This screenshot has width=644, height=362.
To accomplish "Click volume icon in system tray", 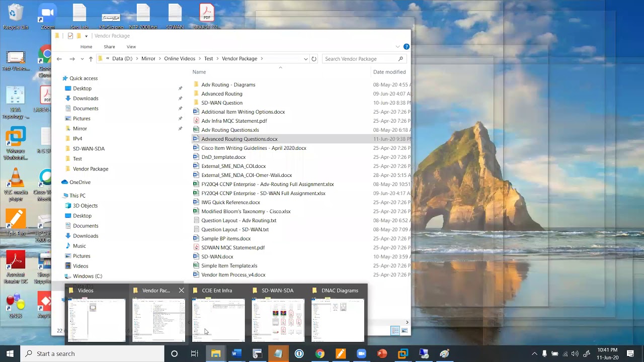I will (x=575, y=353).
